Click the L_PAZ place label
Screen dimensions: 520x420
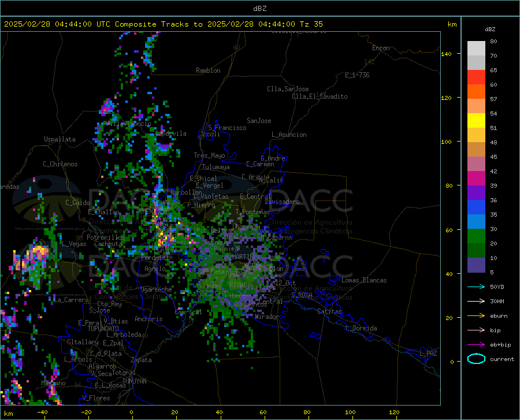pyautogui.click(x=428, y=354)
